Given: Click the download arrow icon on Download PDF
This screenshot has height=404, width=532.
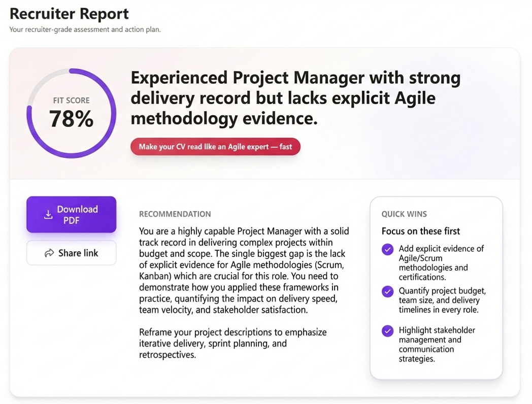Looking at the screenshot, I should [x=48, y=215].
